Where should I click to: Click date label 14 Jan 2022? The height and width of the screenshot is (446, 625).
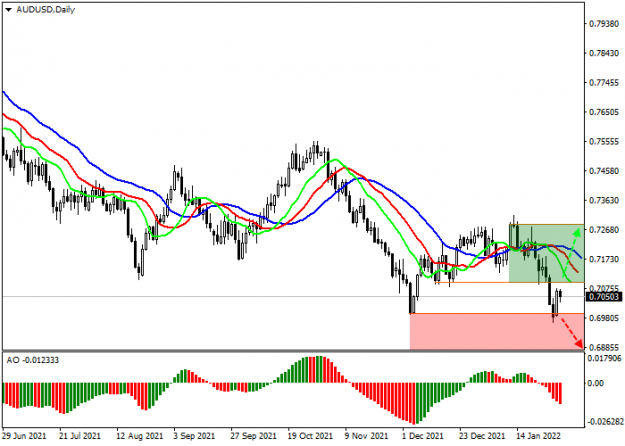tap(538, 436)
